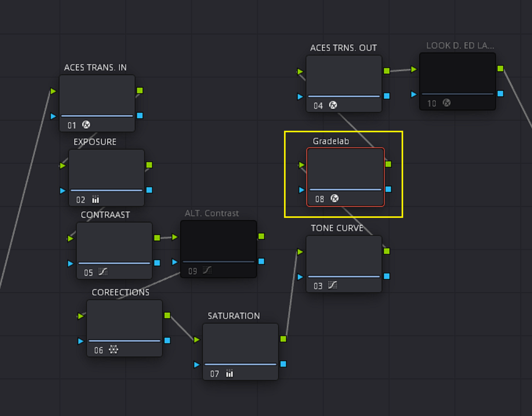This screenshot has width=532, height=416.
Task: Select the EXPOSURE node thumbnail
Action: (107, 177)
